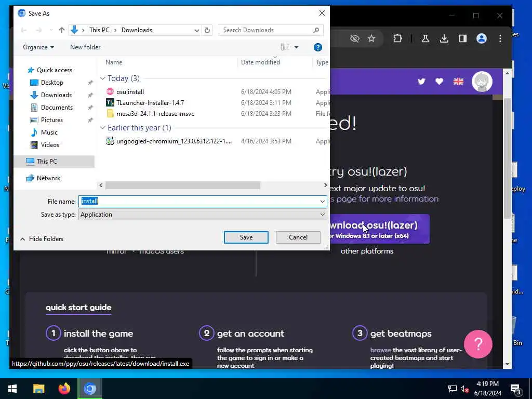Viewport: 532px width, 399px height.
Task: Open File Explorer from the taskbar
Action: click(x=38, y=389)
